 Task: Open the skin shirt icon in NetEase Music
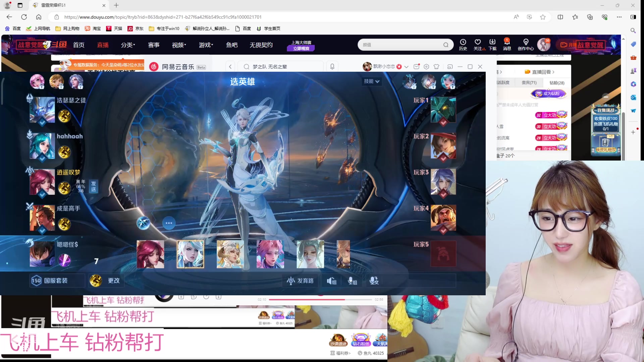(x=436, y=67)
